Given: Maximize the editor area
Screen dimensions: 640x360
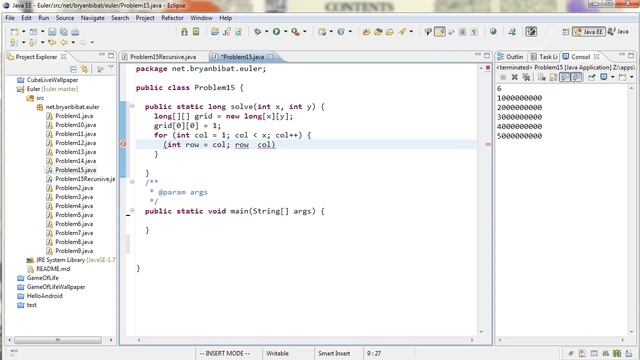Looking at the screenshot, I should point(487,55).
